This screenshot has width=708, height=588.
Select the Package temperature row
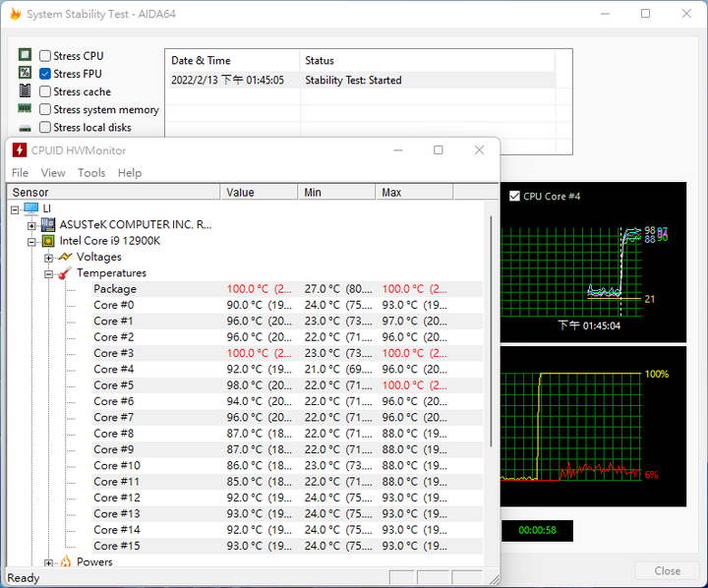pos(287,289)
